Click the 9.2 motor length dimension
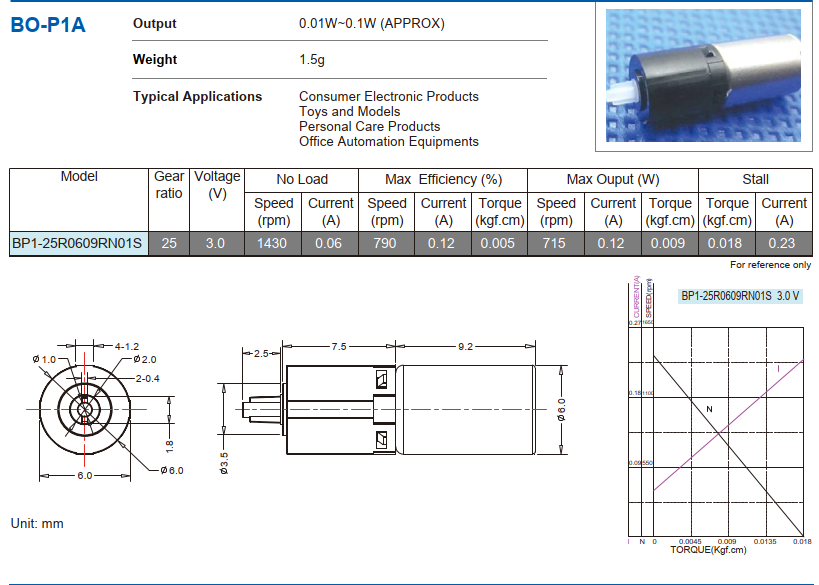The height and width of the screenshot is (585, 819). [465, 346]
